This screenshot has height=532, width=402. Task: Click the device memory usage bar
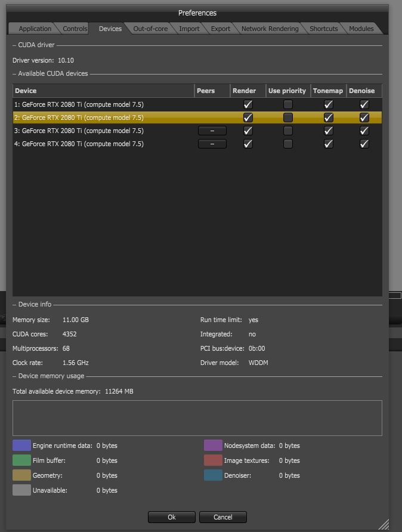click(x=197, y=418)
